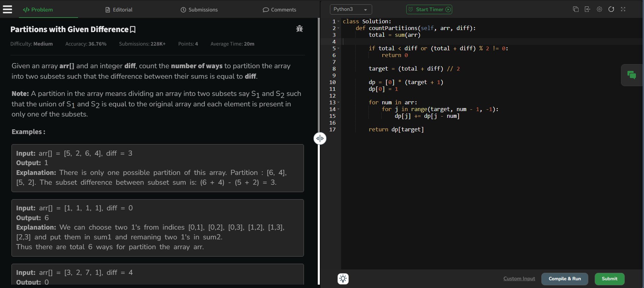Copy the code using the copy icon
This screenshot has width=644, height=288.
click(x=576, y=9)
